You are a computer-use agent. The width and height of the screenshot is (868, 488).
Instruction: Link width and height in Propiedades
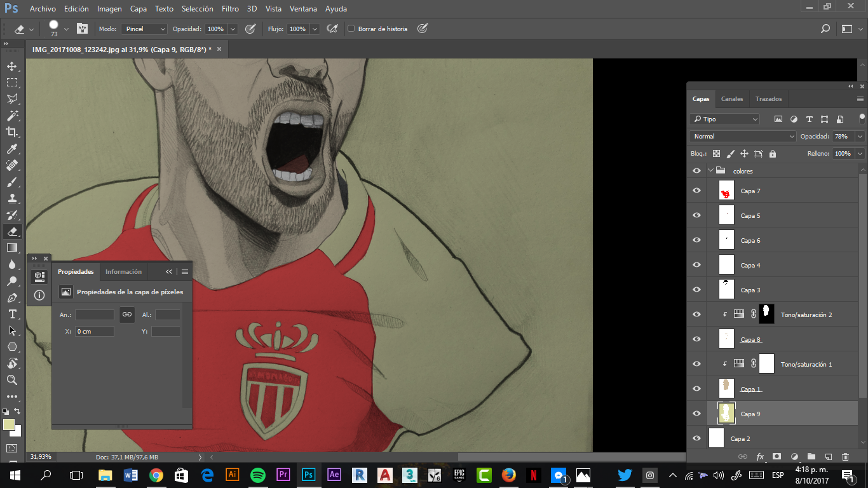click(127, 315)
